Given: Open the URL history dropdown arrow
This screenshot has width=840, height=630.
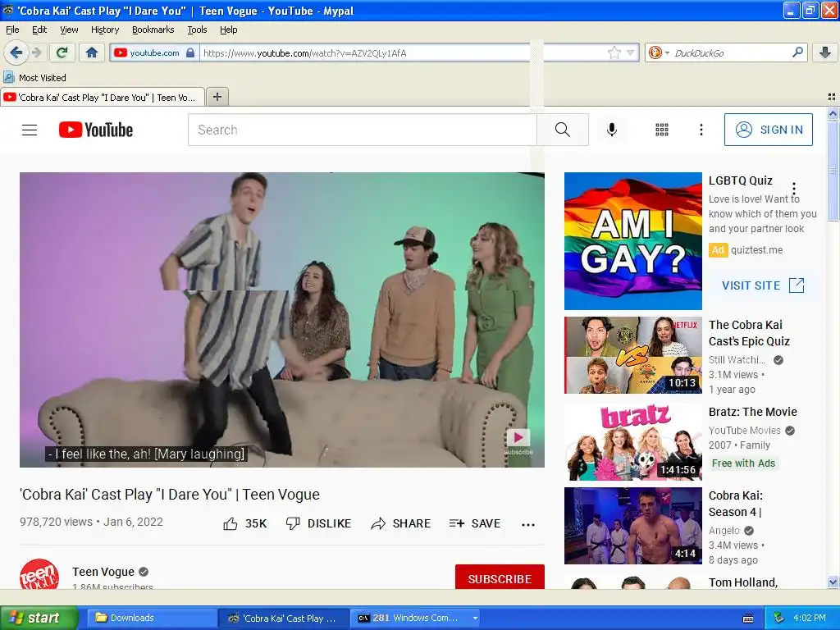Looking at the screenshot, I should click(x=631, y=52).
